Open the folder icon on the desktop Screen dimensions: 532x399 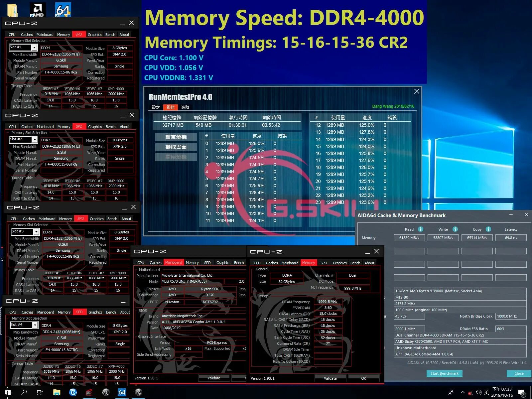[12, 10]
